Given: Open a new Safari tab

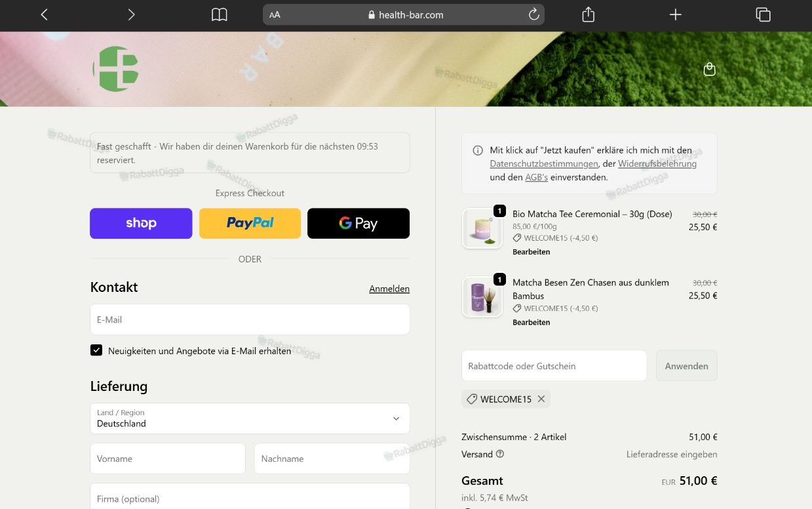Looking at the screenshot, I should 676,14.
